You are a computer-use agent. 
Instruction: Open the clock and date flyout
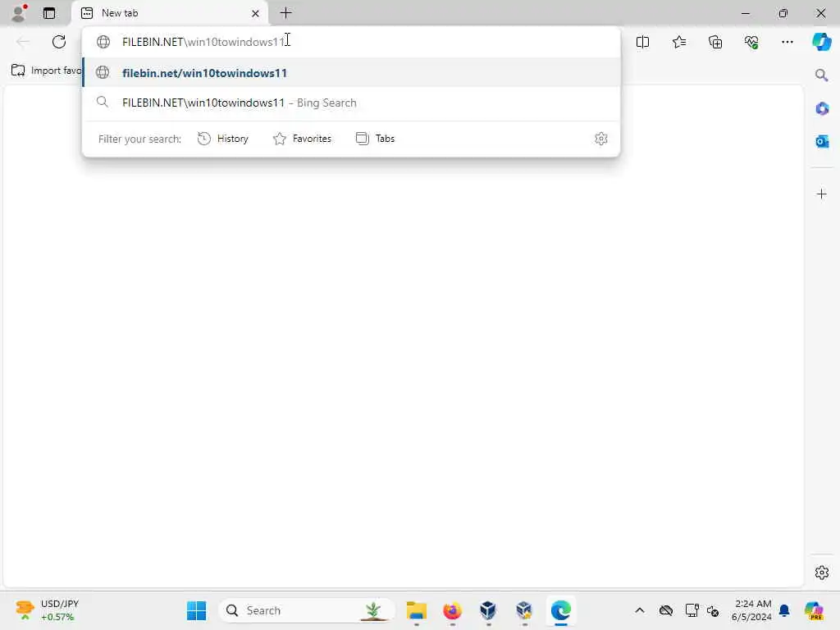coord(752,610)
